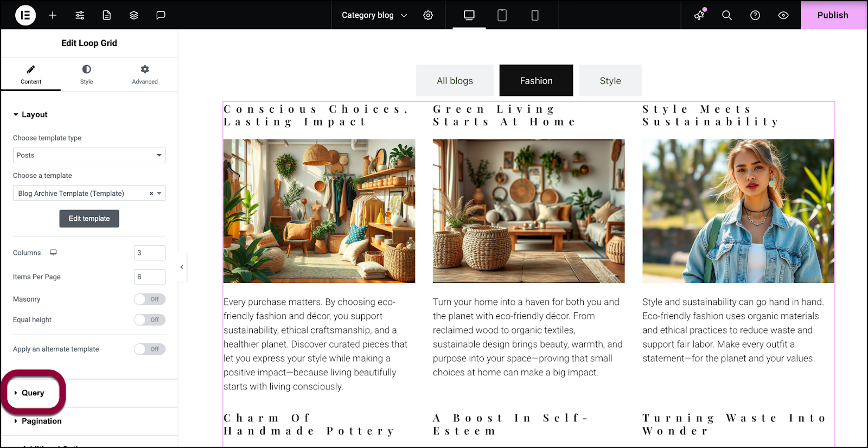The image size is (868, 448).
Task: Switch to the Style tab
Action: 86,74
